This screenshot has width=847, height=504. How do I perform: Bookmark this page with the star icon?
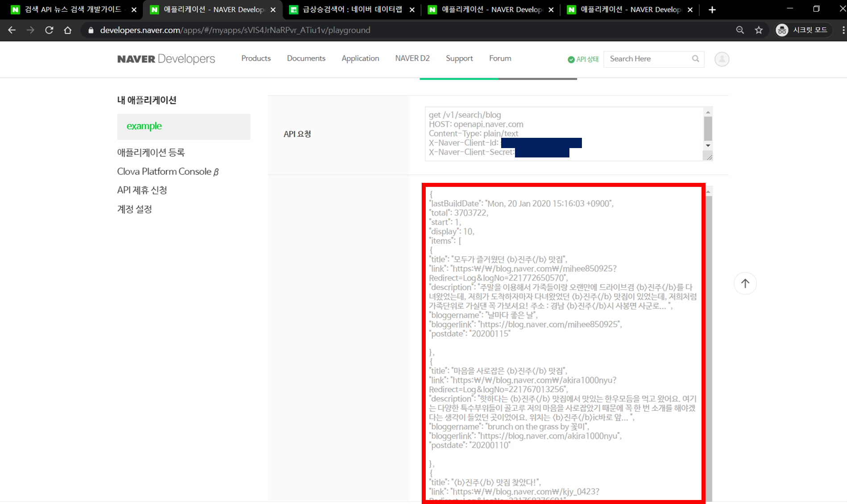pos(759,30)
